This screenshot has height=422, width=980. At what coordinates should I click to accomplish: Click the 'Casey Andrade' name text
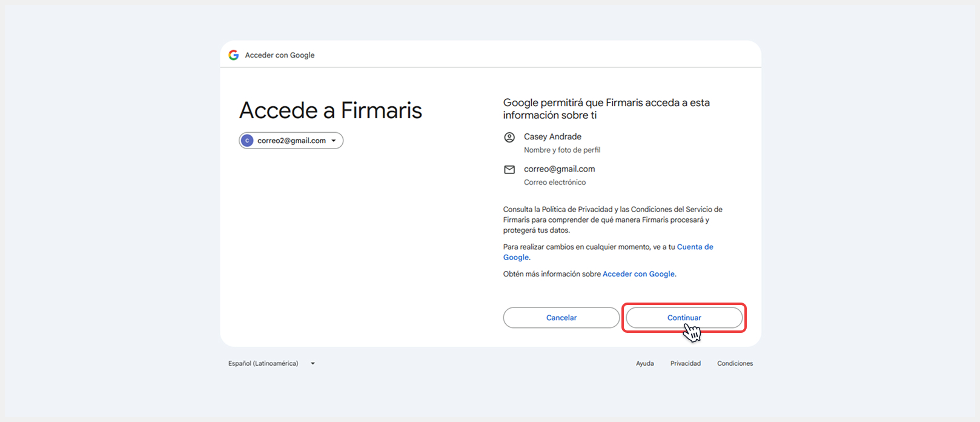(x=552, y=137)
